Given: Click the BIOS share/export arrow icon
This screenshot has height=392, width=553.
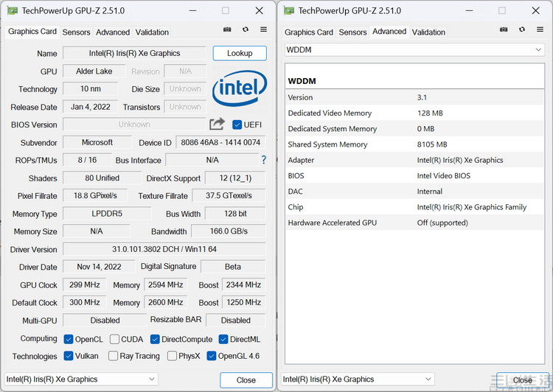Looking at the screenshot, I should pos(217,124).
